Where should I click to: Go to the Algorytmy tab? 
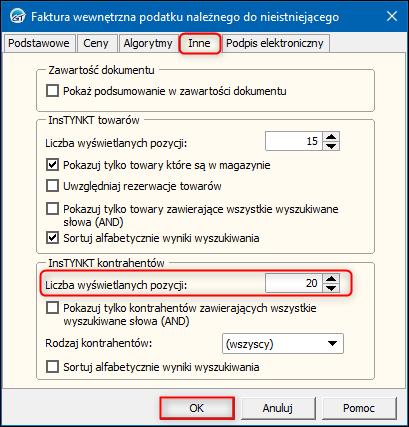point(148,43)
